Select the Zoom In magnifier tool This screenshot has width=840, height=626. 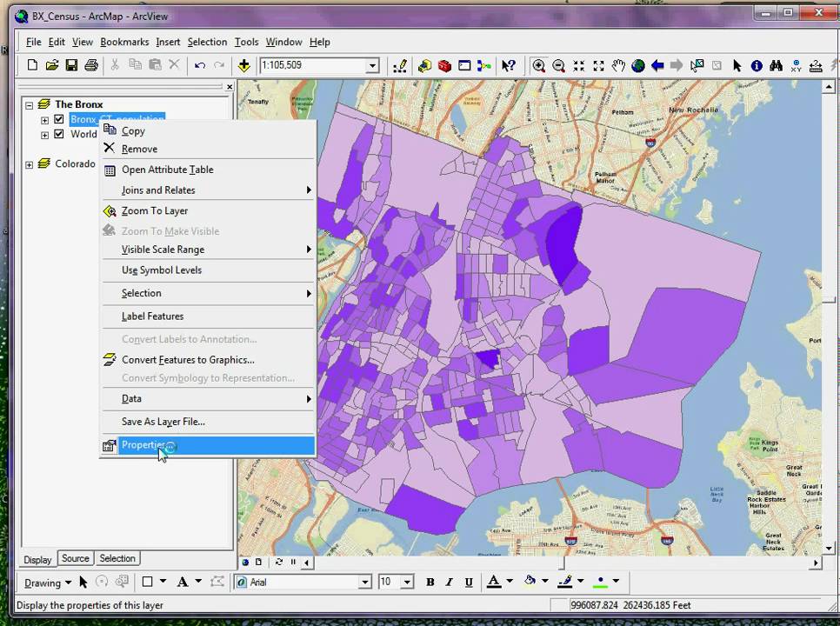pyautogui.click(x=539, y=65)
